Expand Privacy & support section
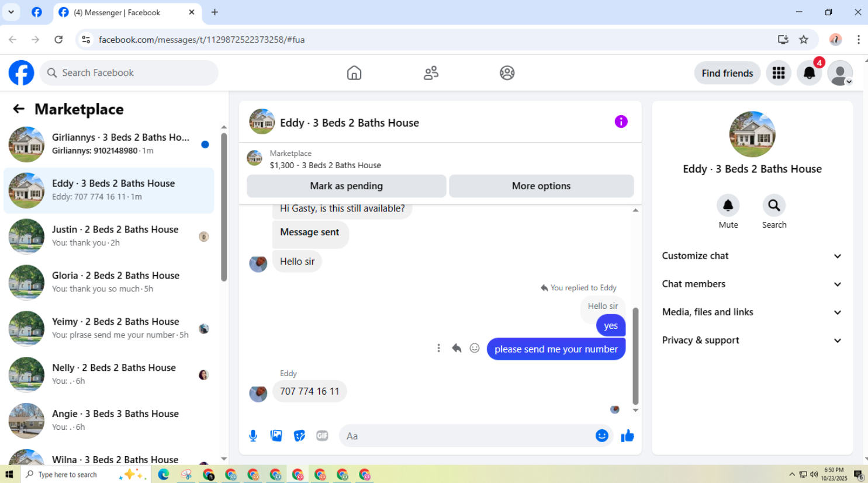This screenshot has width=868, height=483. [x=752, y=340]
